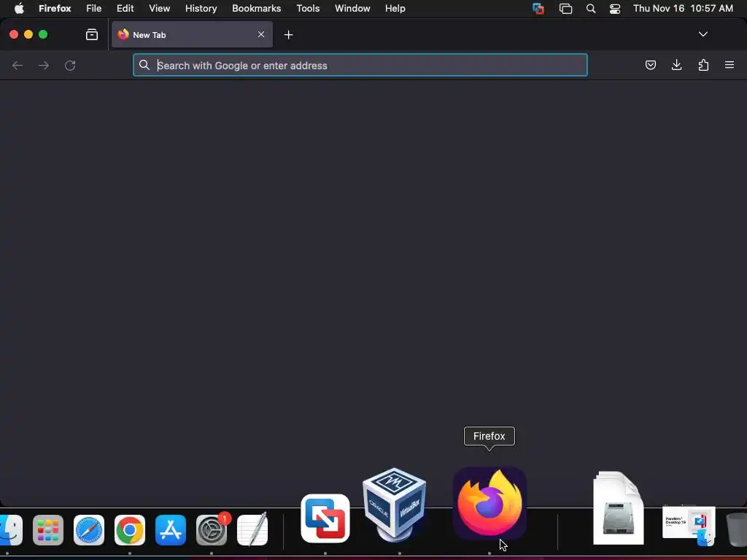Image resolution: width=747 pixels, height=560 pixels.
Task: Open the Extensions puzzle icon
Action: (x=703, y=65)
